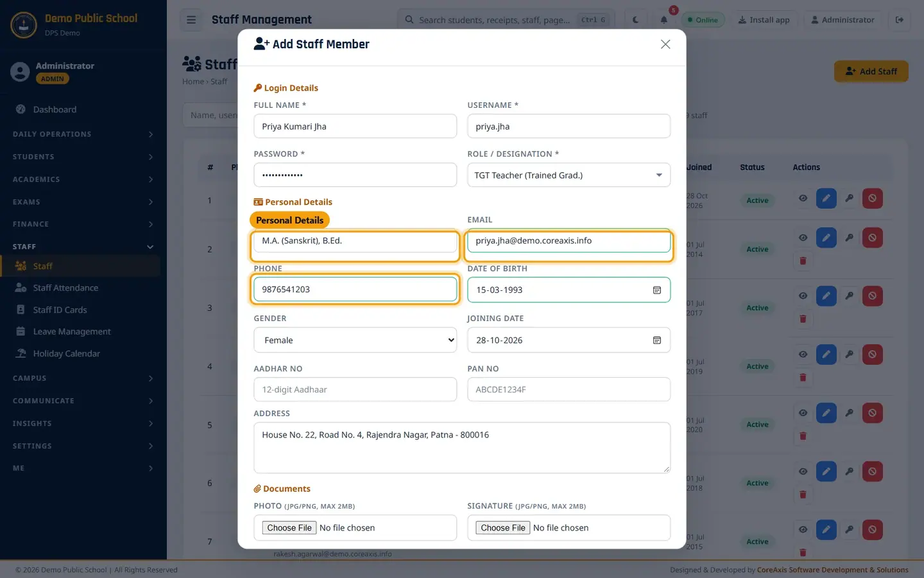Image resolution: width=924 pixels, height=578 pixels.
Task: Follow the CoreAxis Software Development footer link
Action: [833, 570]
